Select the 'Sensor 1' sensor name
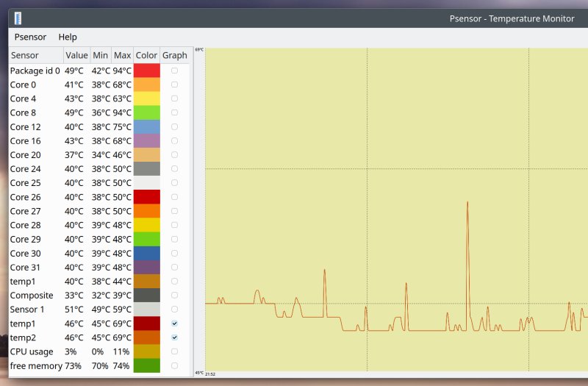 point(27,309)
